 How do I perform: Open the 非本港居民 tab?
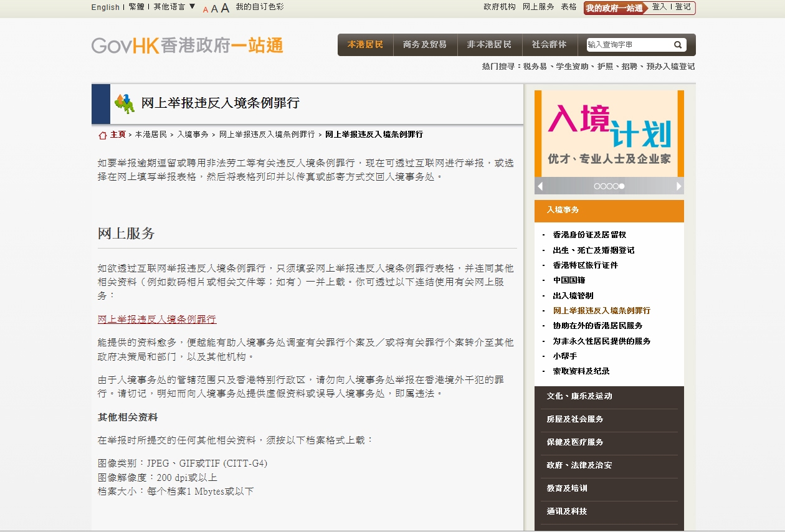490,45
